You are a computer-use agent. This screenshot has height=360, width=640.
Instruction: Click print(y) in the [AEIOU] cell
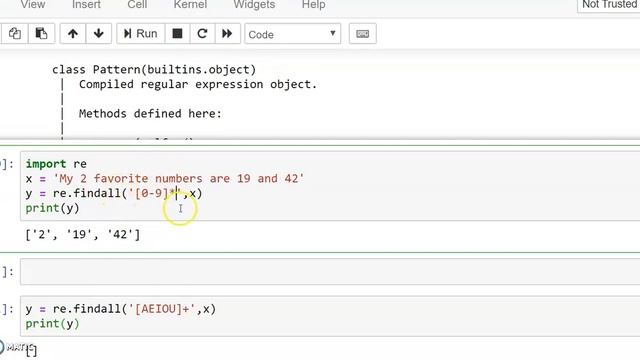click(52, 324)
